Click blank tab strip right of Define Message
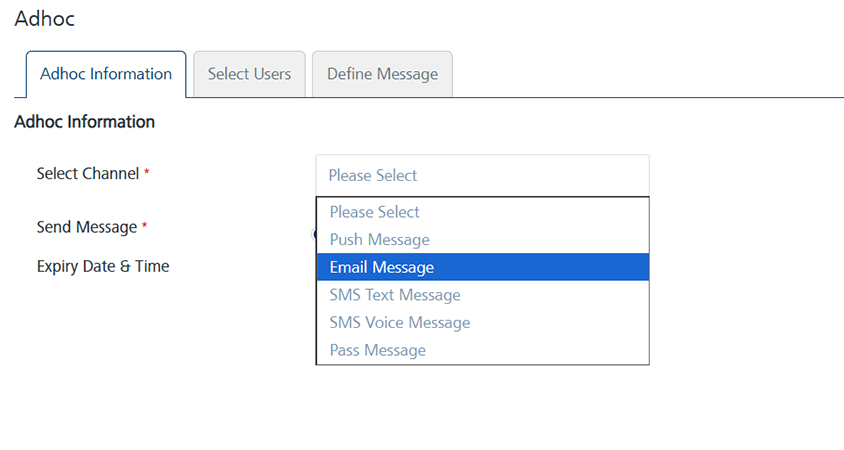 640,74
